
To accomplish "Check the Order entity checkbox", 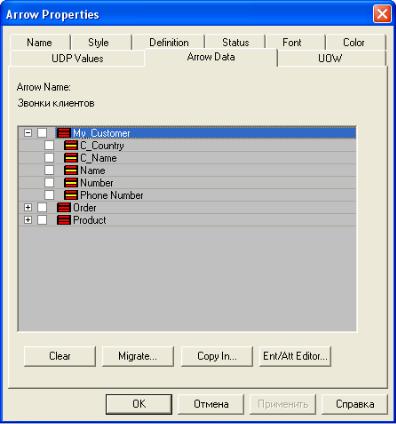I will tap(42, 208).
